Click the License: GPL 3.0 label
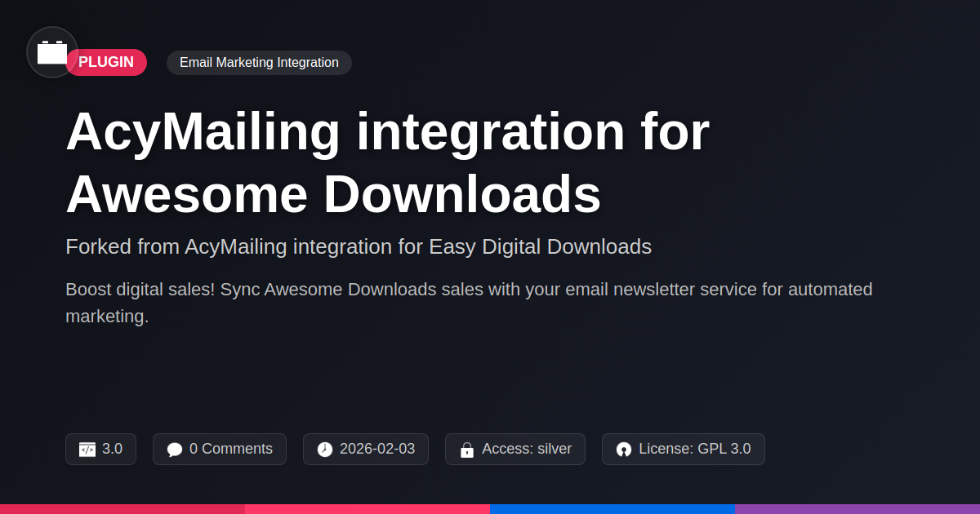This screenshot has width=980, height=514. [x=695, y=449]
